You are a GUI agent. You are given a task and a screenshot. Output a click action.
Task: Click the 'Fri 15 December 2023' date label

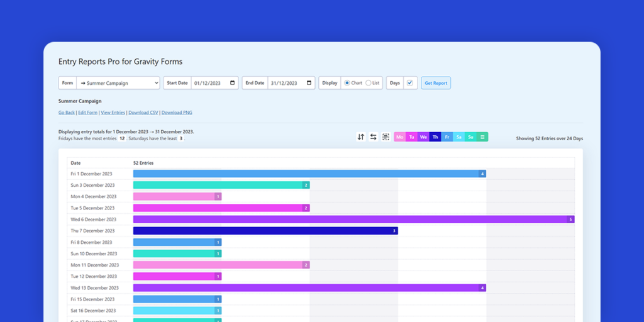pyautogui.click(x=92, y=299)
